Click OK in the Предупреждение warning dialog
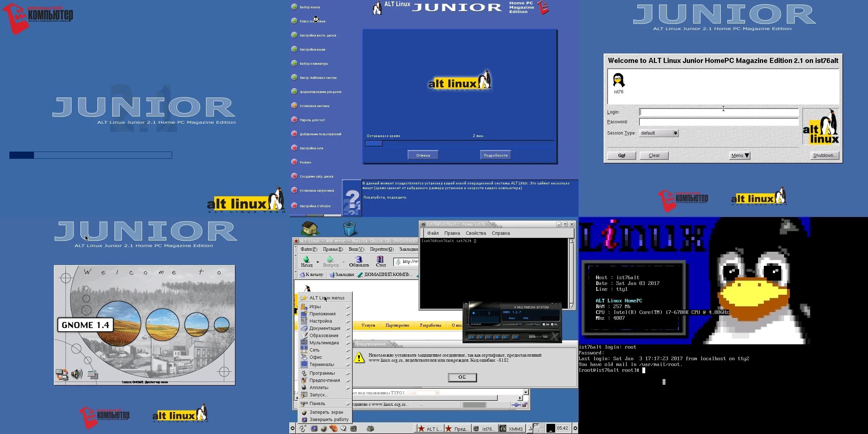This screenshot has width=868, height=434. pos(462,377)
